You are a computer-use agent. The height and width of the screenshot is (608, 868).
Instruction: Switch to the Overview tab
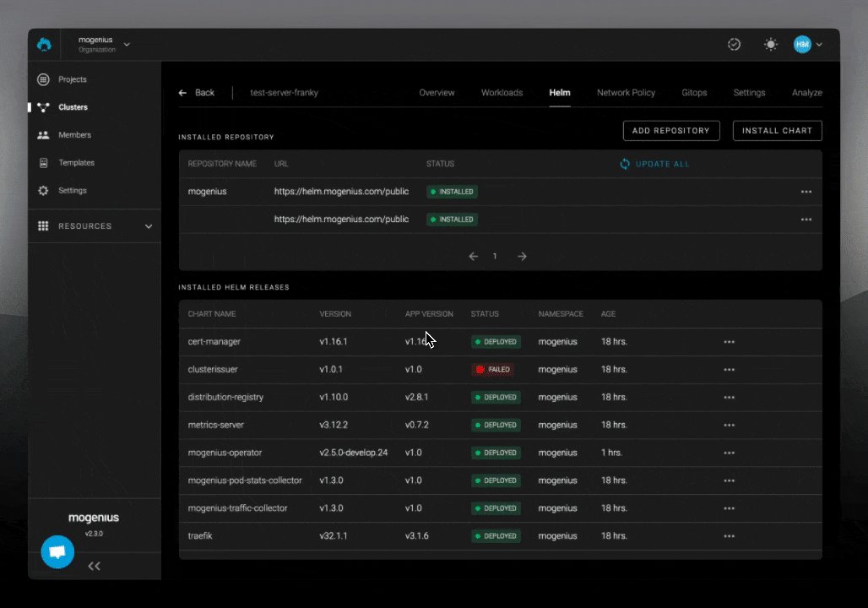pos(437,93)
